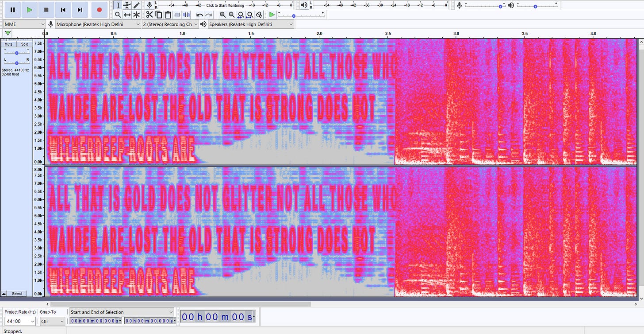Viewport: 644px width, 334px height.
Task: Select the Zoom magnifier tool
Action: (x=118, y=15)
